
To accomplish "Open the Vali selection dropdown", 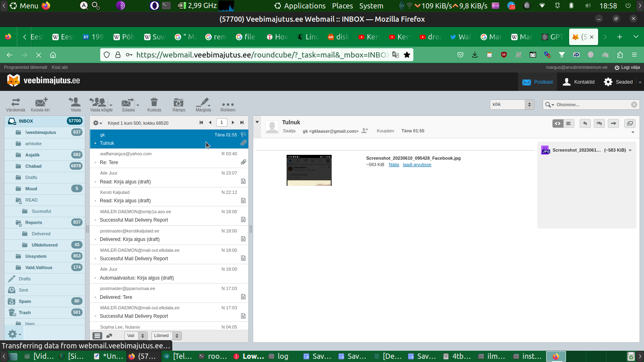I will pos(136,335).
